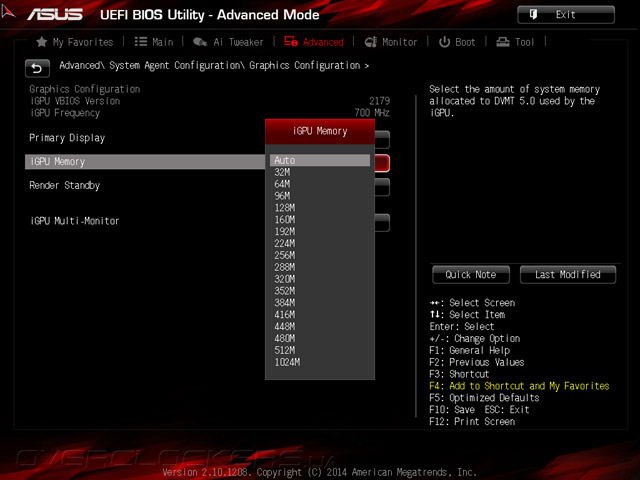The width and height of the screenshot is (640, 480).
Task: Pick 352M from the memory list
Action: (x=284, y=291)
